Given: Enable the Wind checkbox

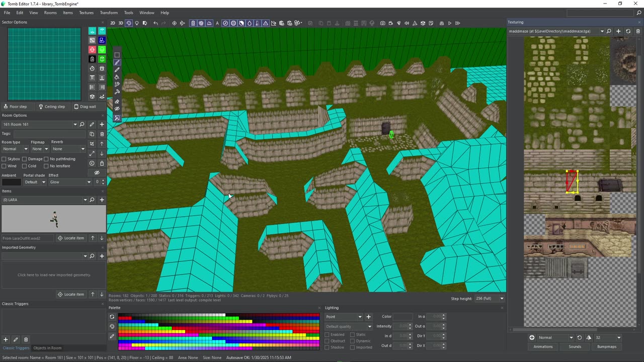Looking at the screenshot, I should [4, 166].
